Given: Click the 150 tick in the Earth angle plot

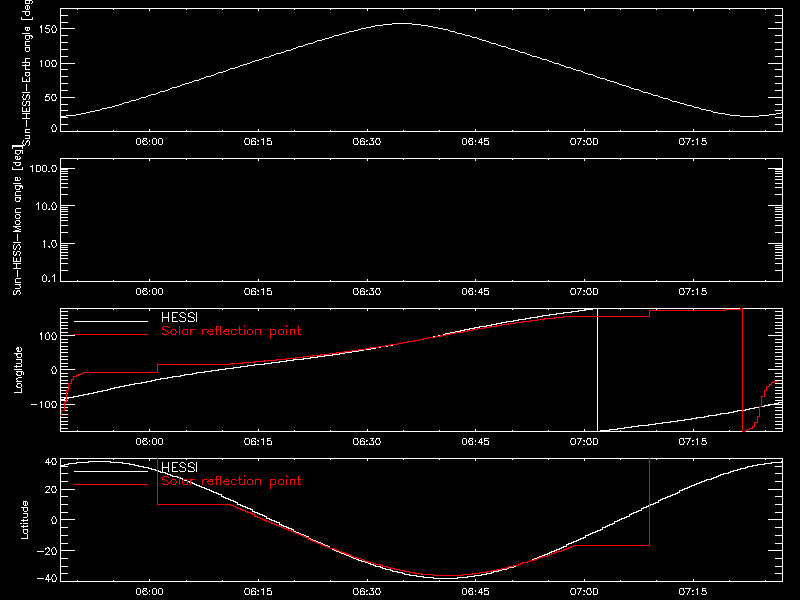Looking at the screenshot, I should coord(48,30).
